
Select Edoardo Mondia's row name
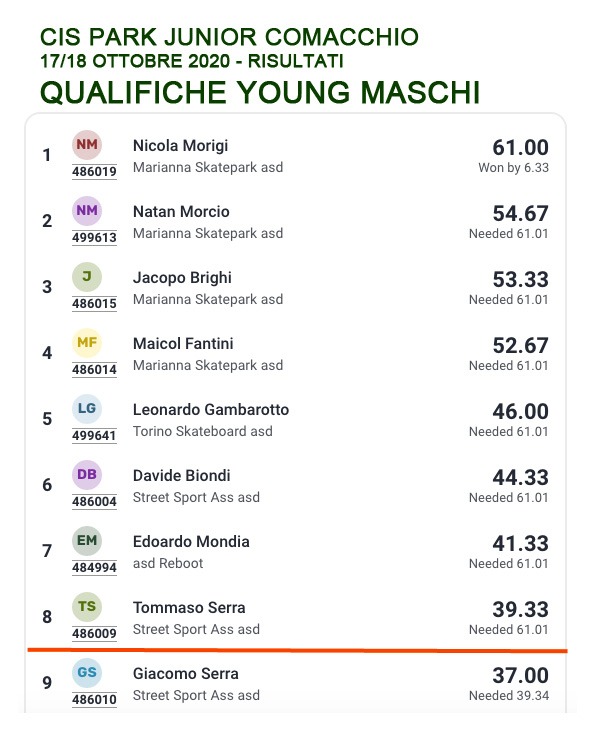click(191, 541)
